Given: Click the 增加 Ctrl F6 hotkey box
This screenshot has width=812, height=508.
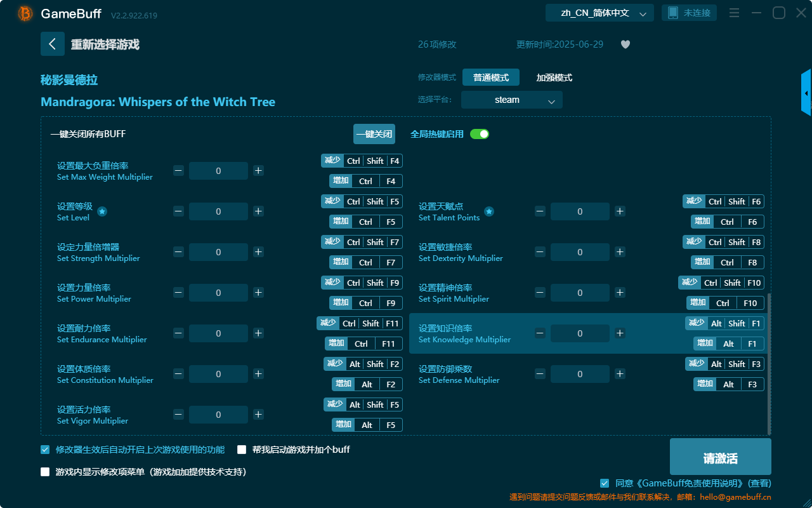Looking at the screenshot, I should [x=728, y=222].
